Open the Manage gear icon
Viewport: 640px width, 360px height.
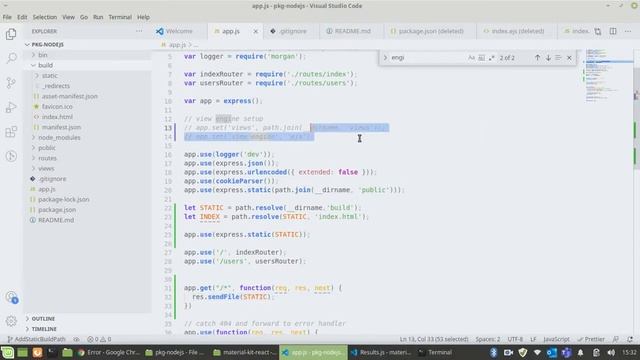coord(11,321)
